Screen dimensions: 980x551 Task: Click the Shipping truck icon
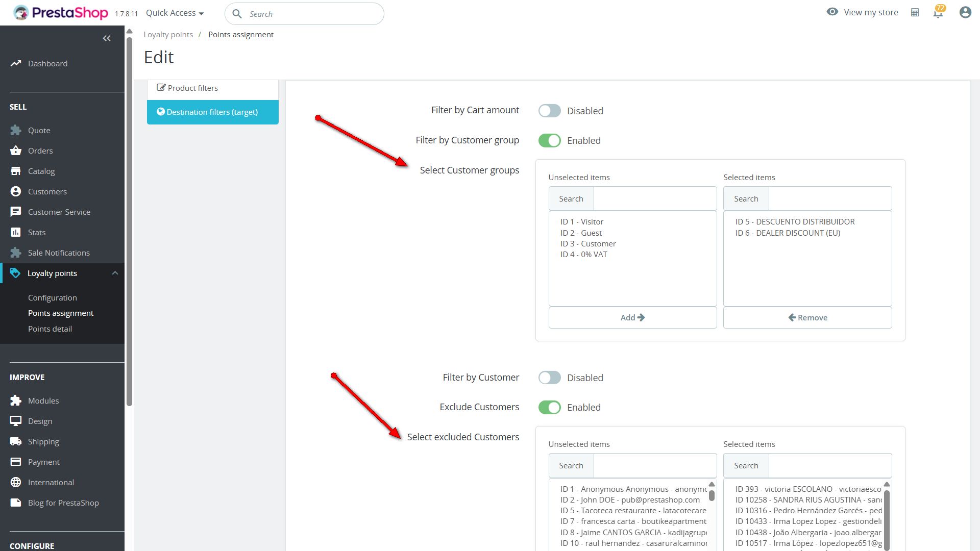pos(16,441)
